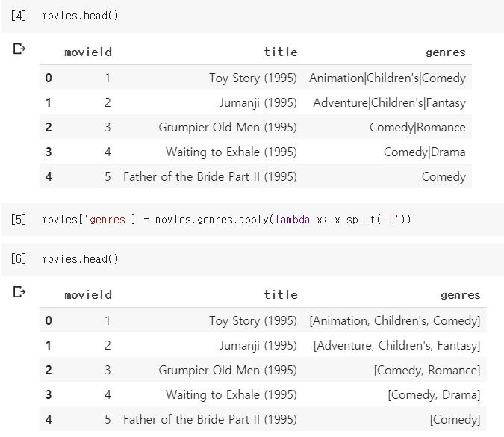The height and width of the screenshot is (437, 504).
Task: Click the Comedy|Romance genres cell
Action: [417, 127]
